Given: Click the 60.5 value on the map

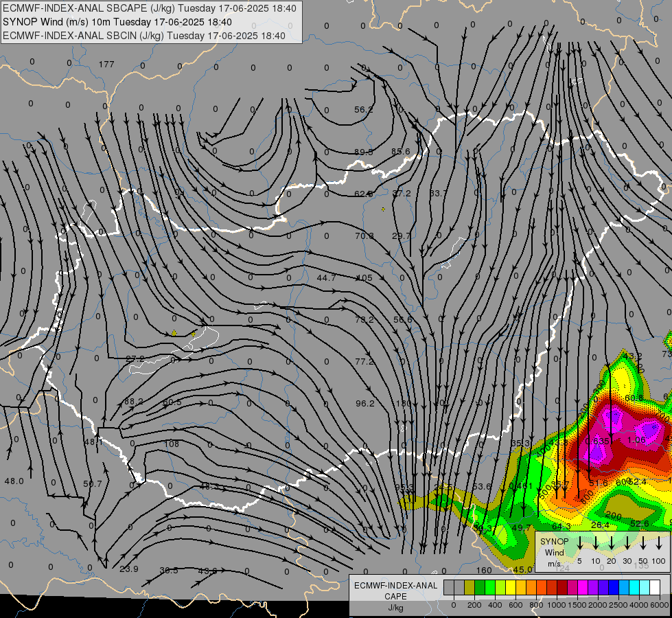Looking at the screenshot, I should click(172, 402).
